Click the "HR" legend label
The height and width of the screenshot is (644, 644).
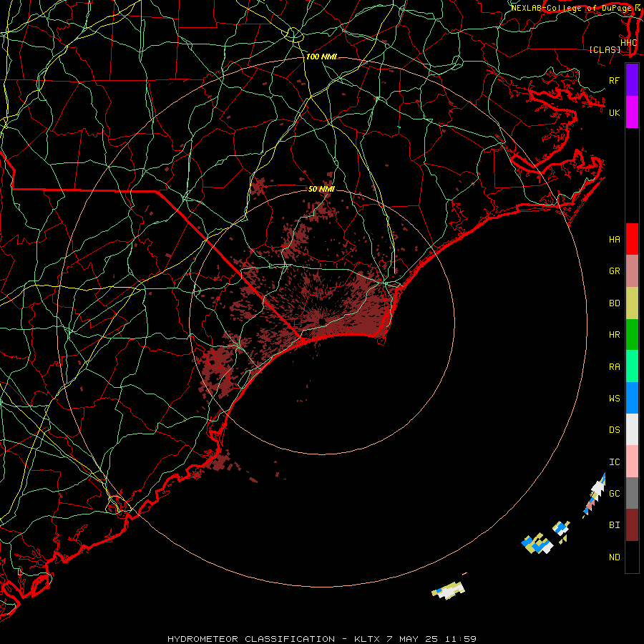(x=615, y=335)
